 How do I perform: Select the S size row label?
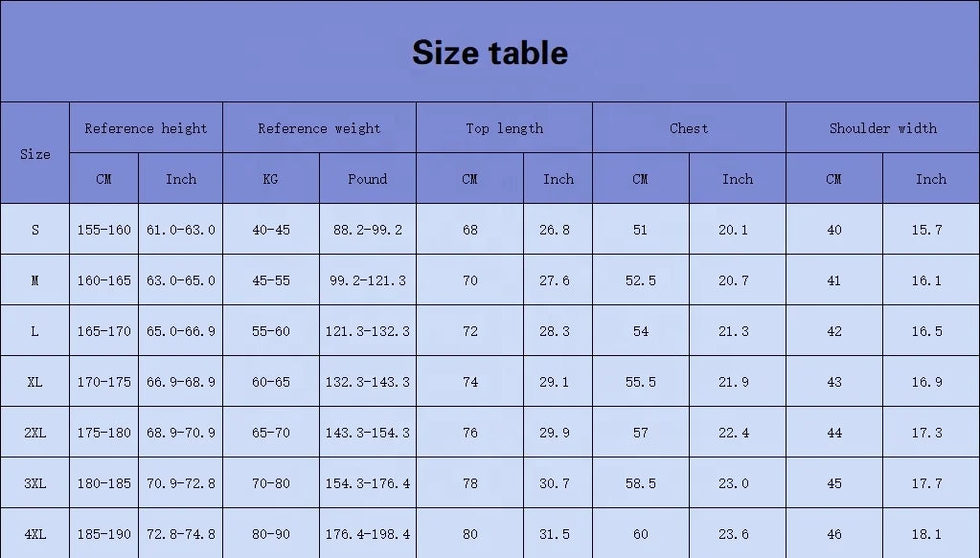click(35, 230)
